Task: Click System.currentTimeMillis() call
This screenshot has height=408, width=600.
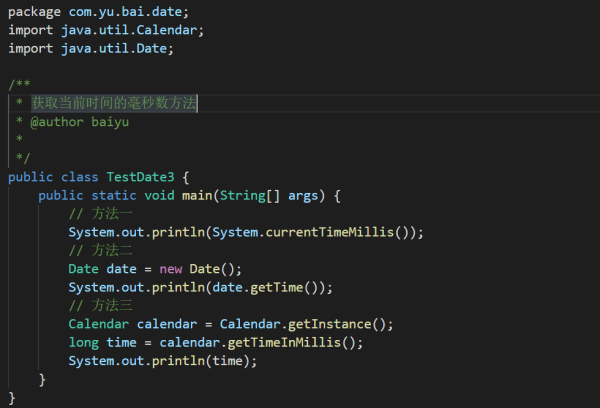Action: point(314,232)
